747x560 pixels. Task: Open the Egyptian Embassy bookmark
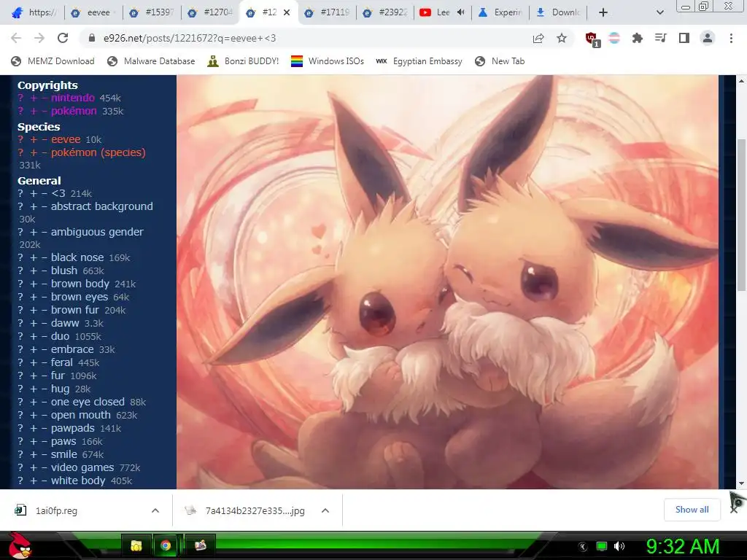point(419,61)
